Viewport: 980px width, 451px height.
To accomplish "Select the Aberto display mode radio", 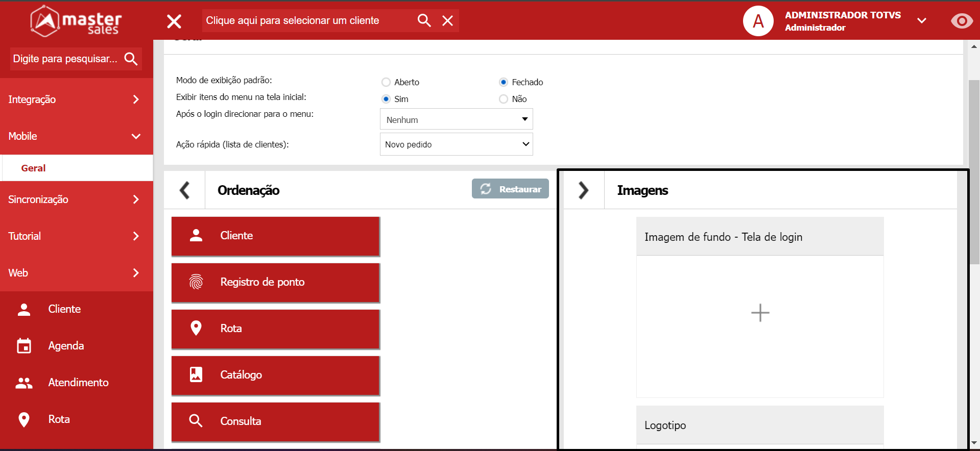I will click(x=386, y=82).
